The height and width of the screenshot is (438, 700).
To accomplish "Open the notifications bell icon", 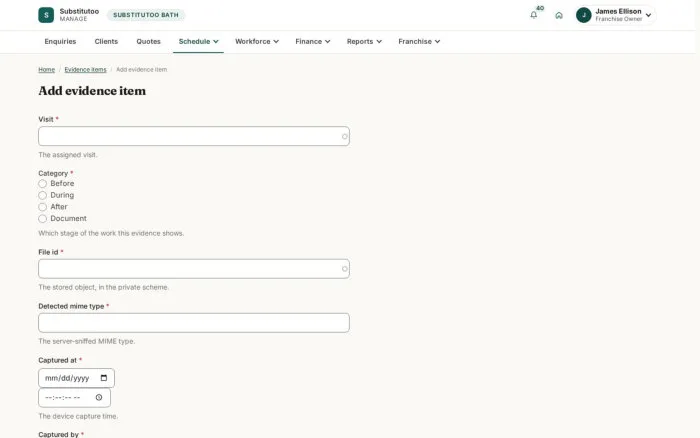I will [x=533, y=15].
